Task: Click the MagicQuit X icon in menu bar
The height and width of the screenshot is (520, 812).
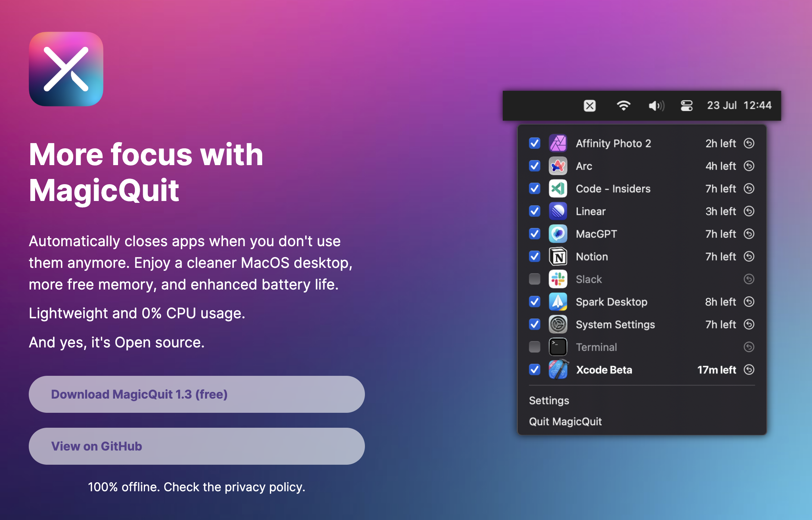Action: (x=590, y=106)
